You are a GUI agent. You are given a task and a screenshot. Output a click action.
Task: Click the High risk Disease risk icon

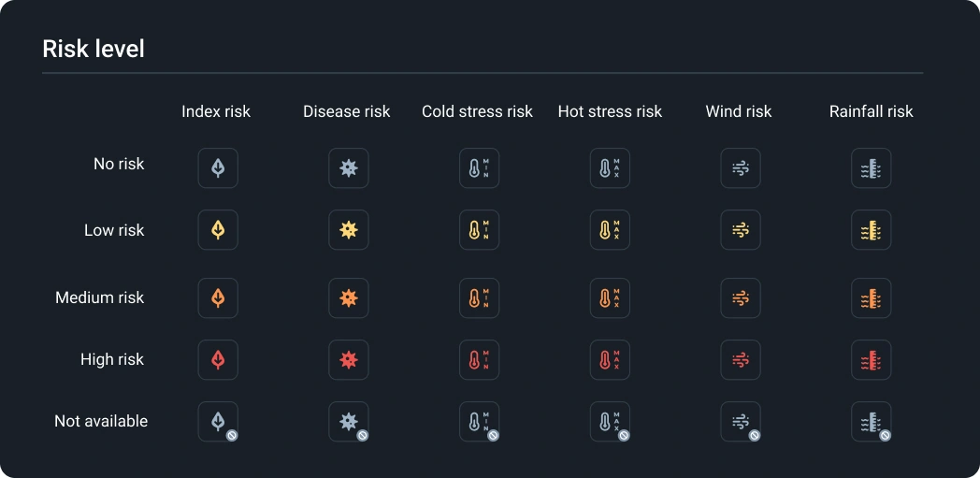click(349, 360)
